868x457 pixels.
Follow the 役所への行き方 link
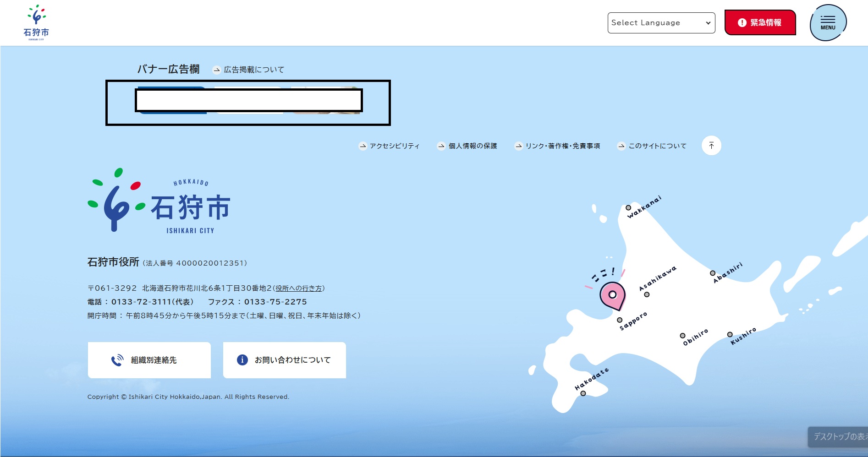pos(298,288)
